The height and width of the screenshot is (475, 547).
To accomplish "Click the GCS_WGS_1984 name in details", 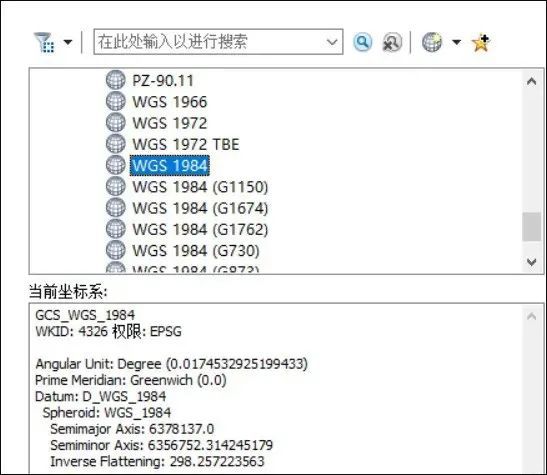I will click(85, 315).
